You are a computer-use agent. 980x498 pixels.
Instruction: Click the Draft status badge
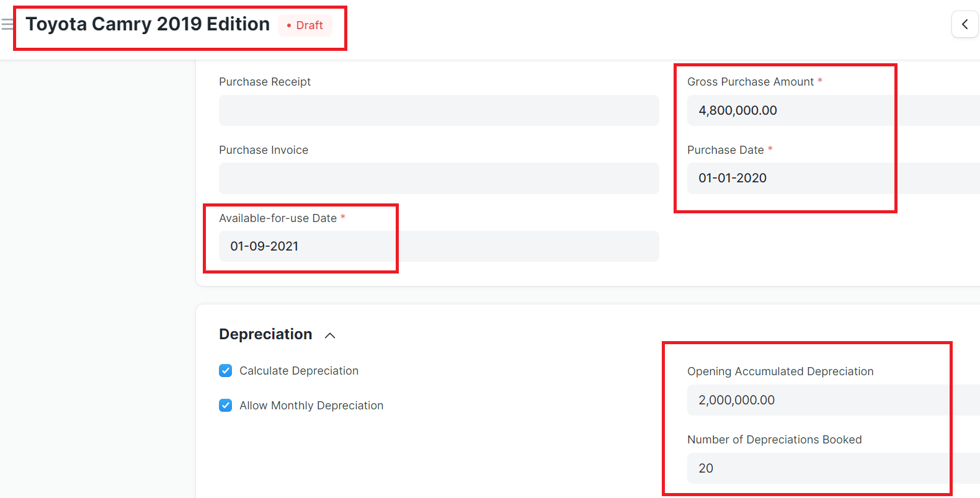305,25
